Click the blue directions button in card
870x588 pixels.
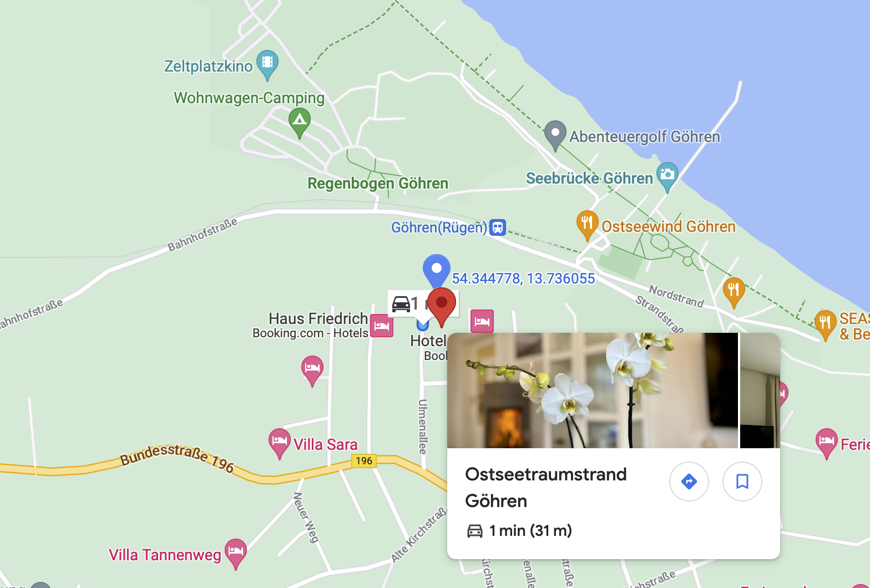(x=689, y=481)
